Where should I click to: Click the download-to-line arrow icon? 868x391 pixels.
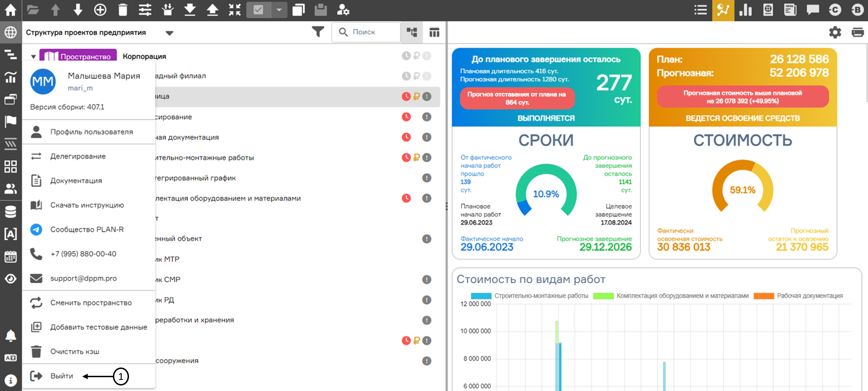pyautogui.click(x=190, y=10)
